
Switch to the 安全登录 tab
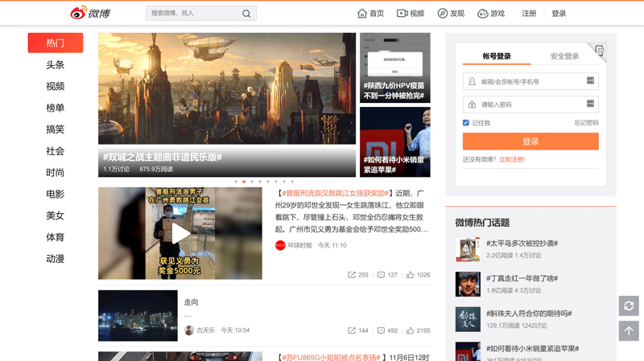[x=564, y=56]
